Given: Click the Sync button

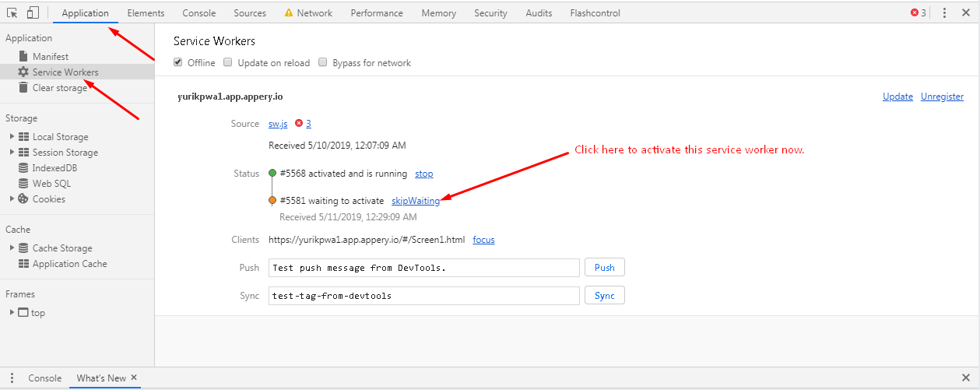Looking at the screenshot, I should (605, 296).
